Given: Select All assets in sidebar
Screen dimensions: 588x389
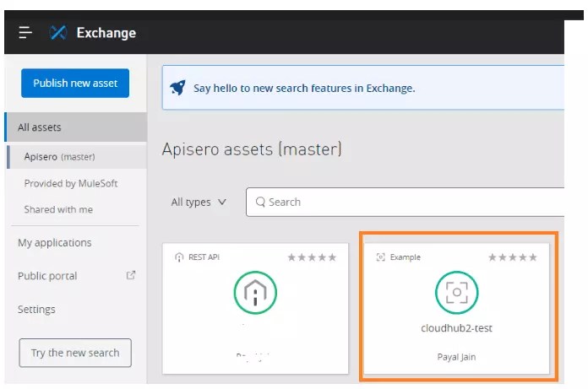Looking at the screenshot, I should click(x=76, y=127).
